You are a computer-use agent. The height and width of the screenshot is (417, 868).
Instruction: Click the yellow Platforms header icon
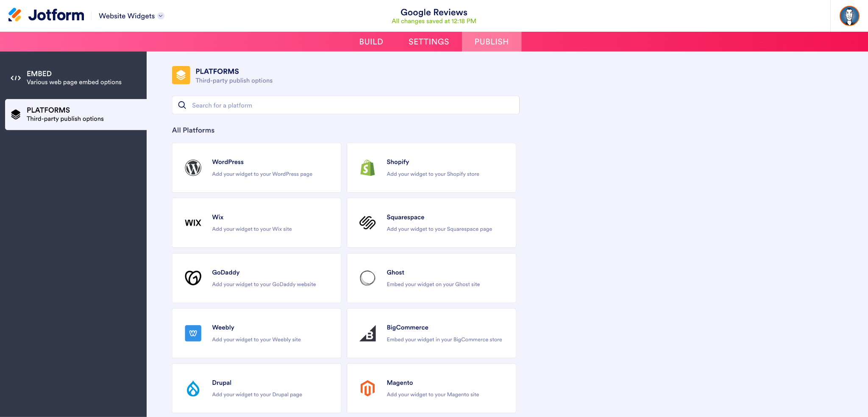point(181,75)
